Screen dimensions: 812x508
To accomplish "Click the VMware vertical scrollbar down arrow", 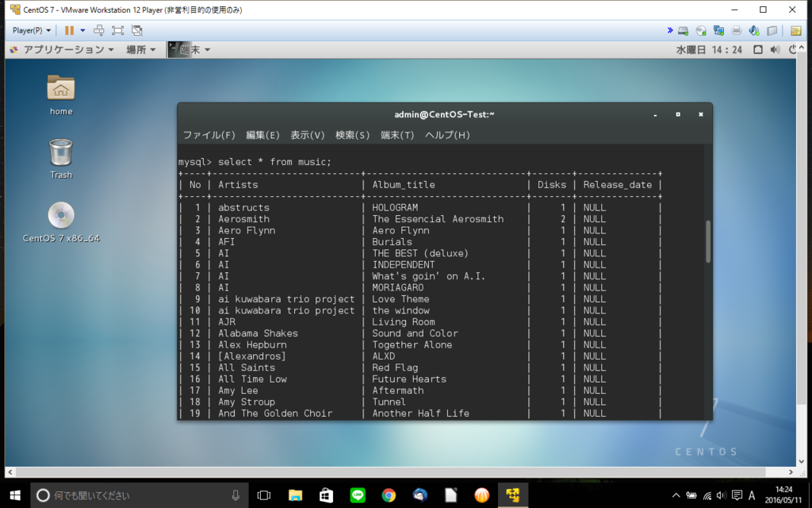I will point(802,461).
